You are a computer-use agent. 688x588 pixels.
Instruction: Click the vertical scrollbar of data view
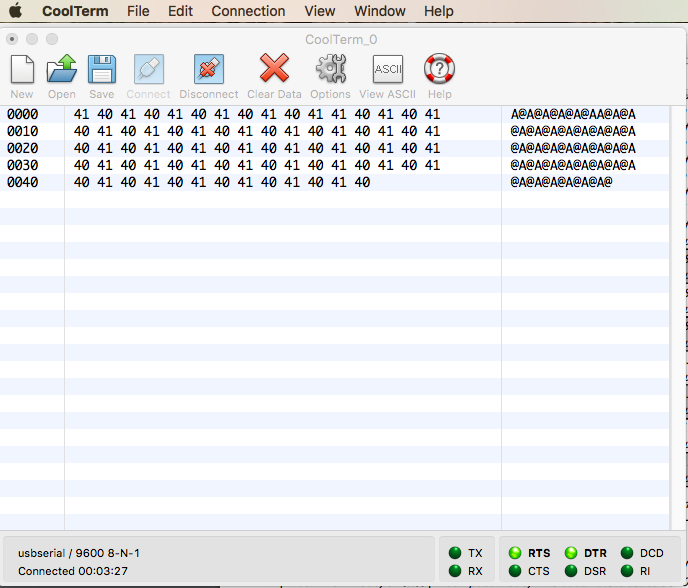(677, 318)
